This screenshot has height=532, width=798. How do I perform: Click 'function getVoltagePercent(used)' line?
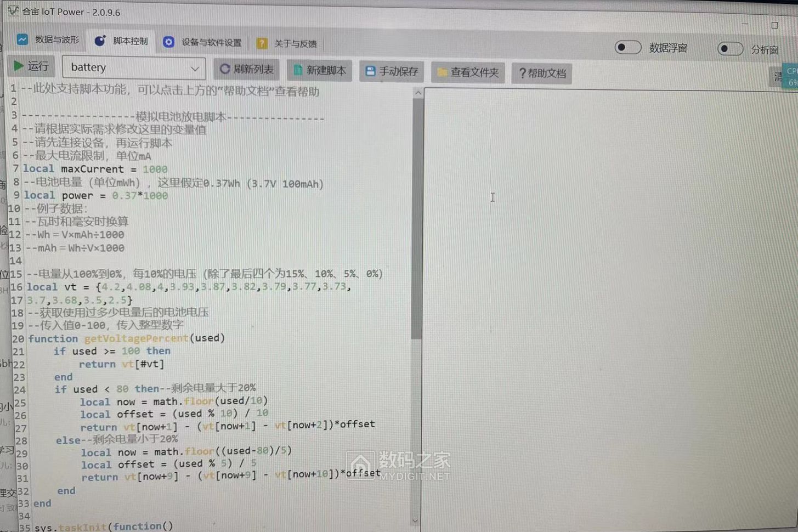(x=127, y=338)
